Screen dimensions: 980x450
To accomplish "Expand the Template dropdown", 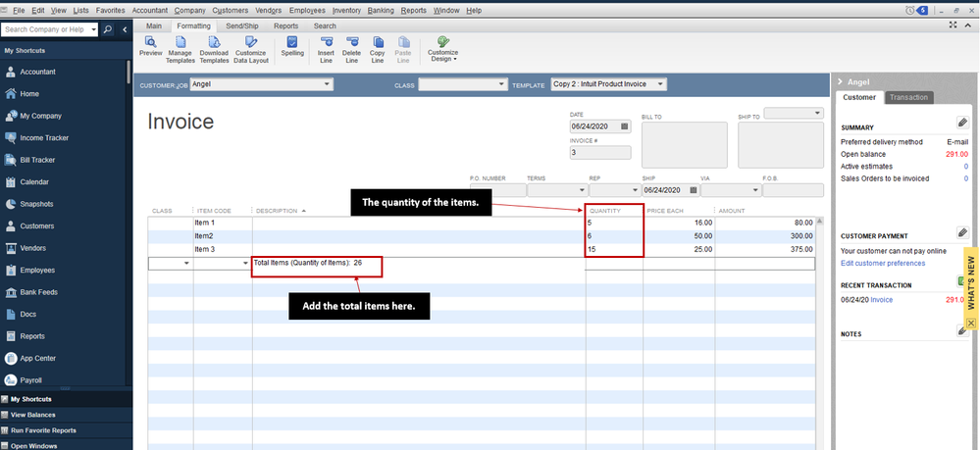I will 661,84.
